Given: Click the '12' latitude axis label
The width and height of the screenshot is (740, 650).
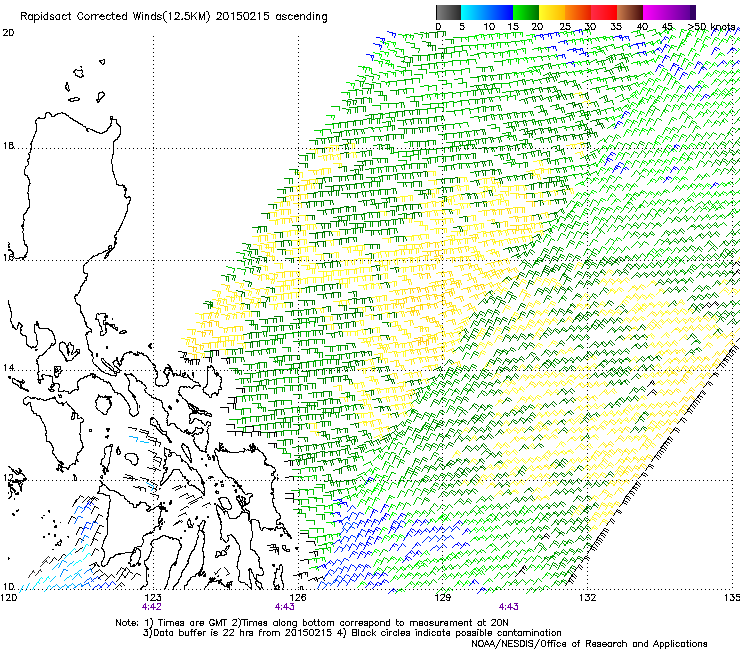Looking at the screenshot, I should [8, 478].
